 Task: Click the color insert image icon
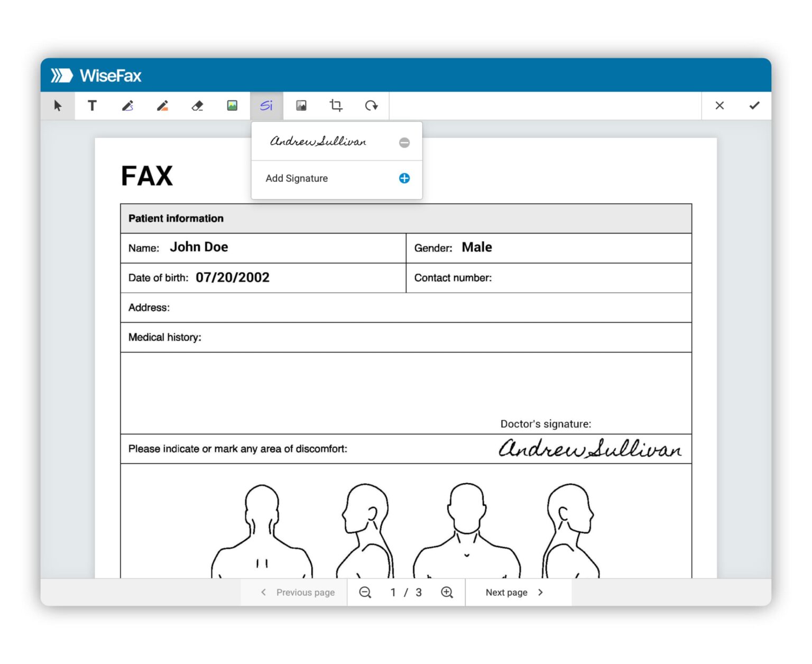232,106
